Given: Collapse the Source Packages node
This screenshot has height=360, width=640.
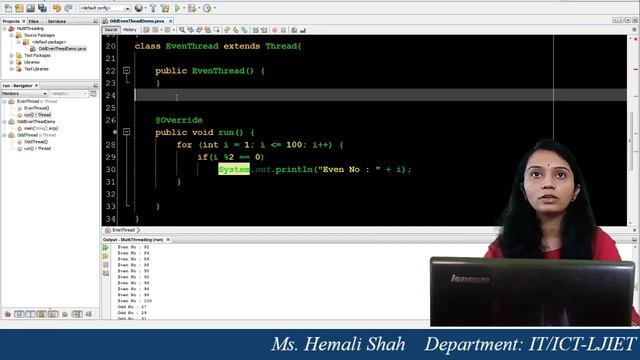Looking at the screenshot, I should [11, 35].
